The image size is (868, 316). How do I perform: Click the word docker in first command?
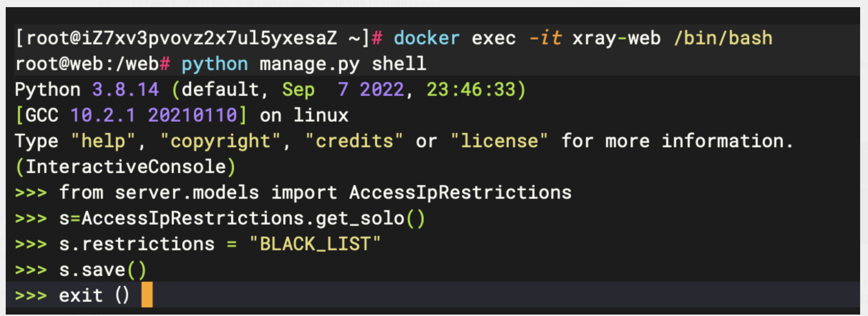point(426,38)
